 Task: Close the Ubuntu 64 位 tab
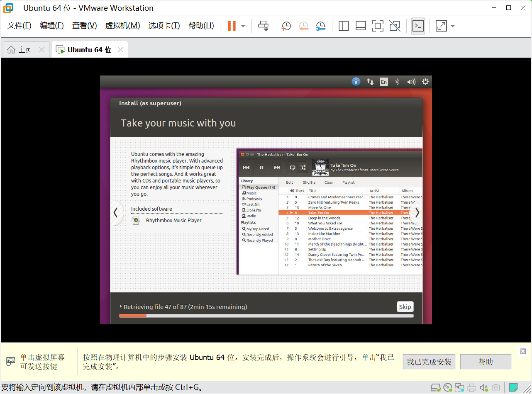pos(120,50)
